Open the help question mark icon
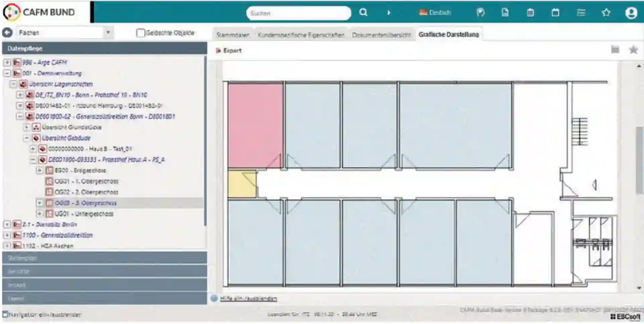Viewport: 644px width, 324px height. click(480, 13)
